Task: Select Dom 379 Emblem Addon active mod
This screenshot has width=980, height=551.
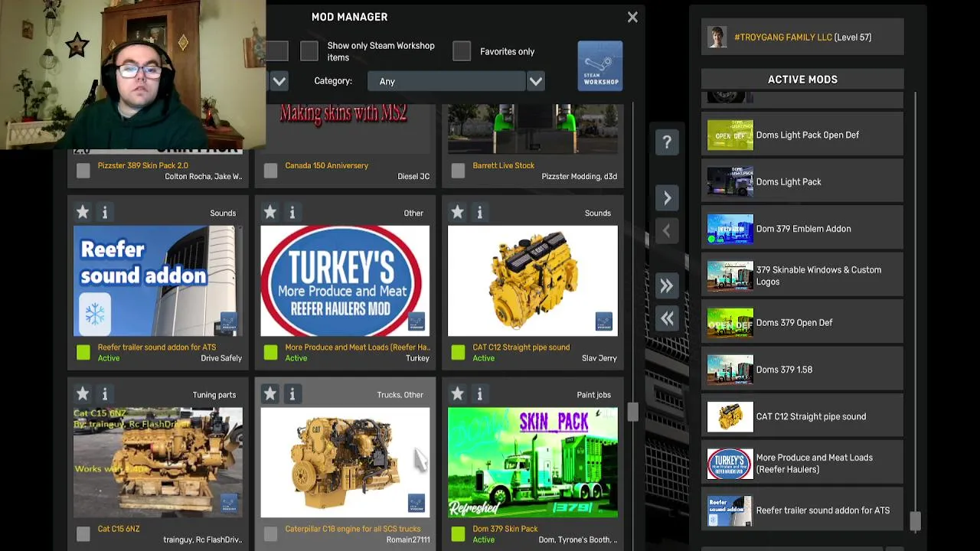Action: point(802,229)
